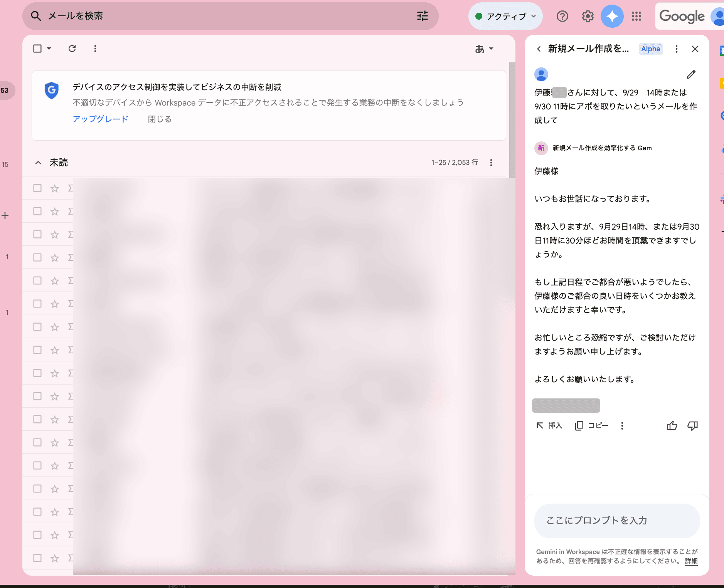Screen dimensions: 724x588
Task: Open the Google apps grid launcher
Action: tap(636, 16)
